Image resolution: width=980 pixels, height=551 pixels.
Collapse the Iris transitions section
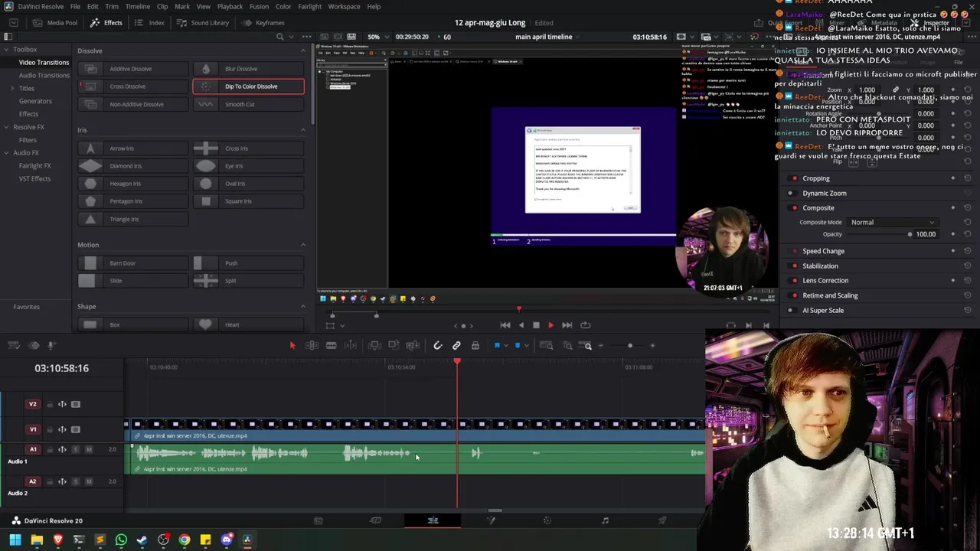[x=302, y=130]
